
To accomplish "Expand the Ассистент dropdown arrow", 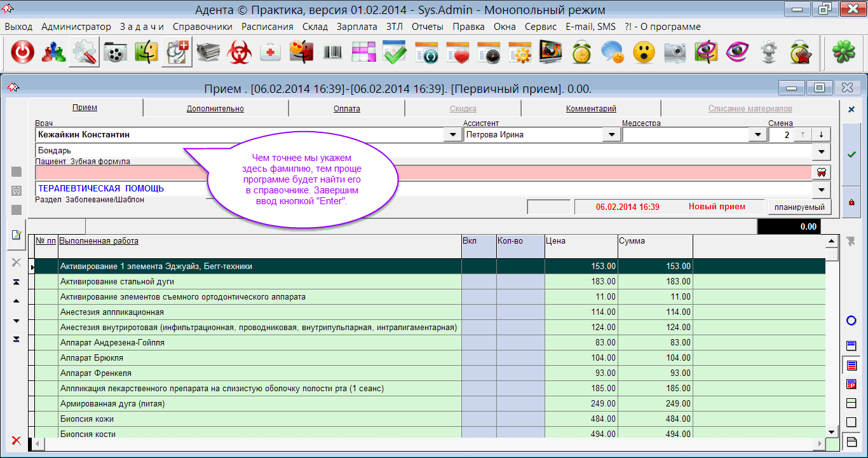I will [x=611, y=135].
